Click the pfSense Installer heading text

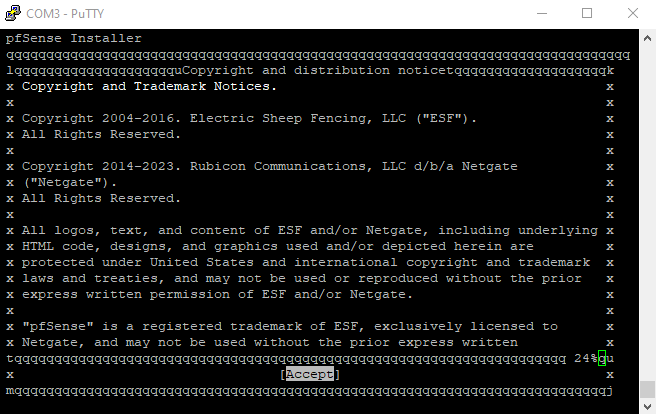coord(74,38)
